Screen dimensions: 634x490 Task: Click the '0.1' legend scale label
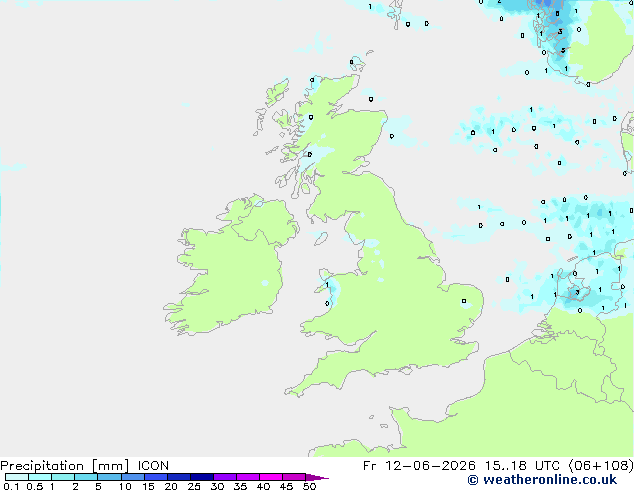pos(11,486)
